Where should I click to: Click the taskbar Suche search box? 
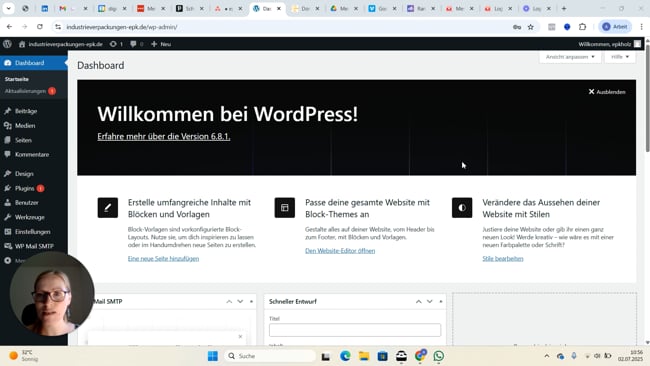coord(270,356)
